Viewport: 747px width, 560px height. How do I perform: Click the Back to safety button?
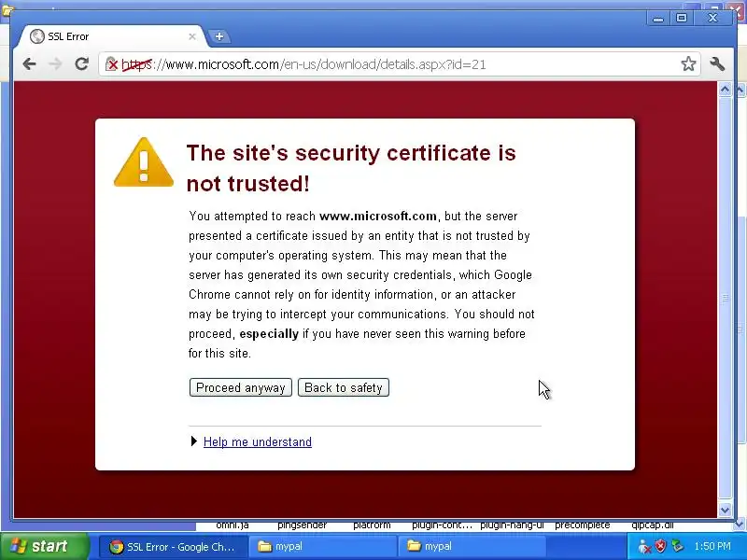[344, 387]
